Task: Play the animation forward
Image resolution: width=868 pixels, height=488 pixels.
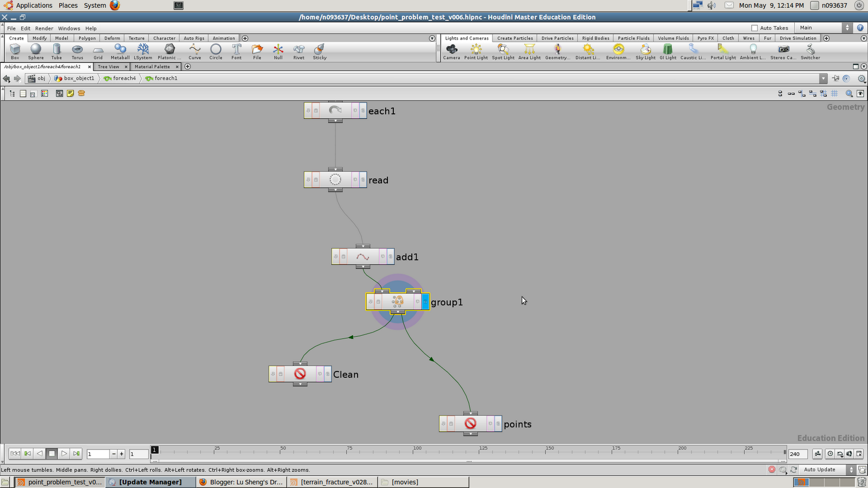Action: [x=64, y=453]
